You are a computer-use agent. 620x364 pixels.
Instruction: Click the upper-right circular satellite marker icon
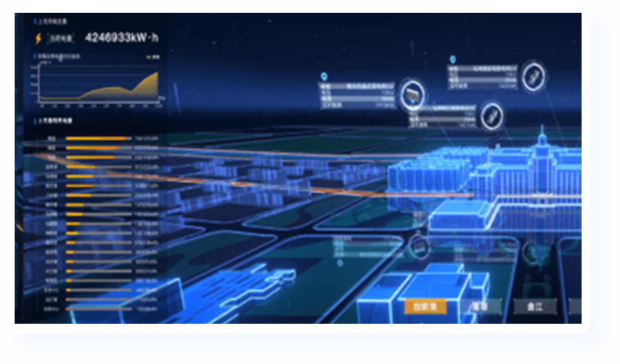(533, 77)
